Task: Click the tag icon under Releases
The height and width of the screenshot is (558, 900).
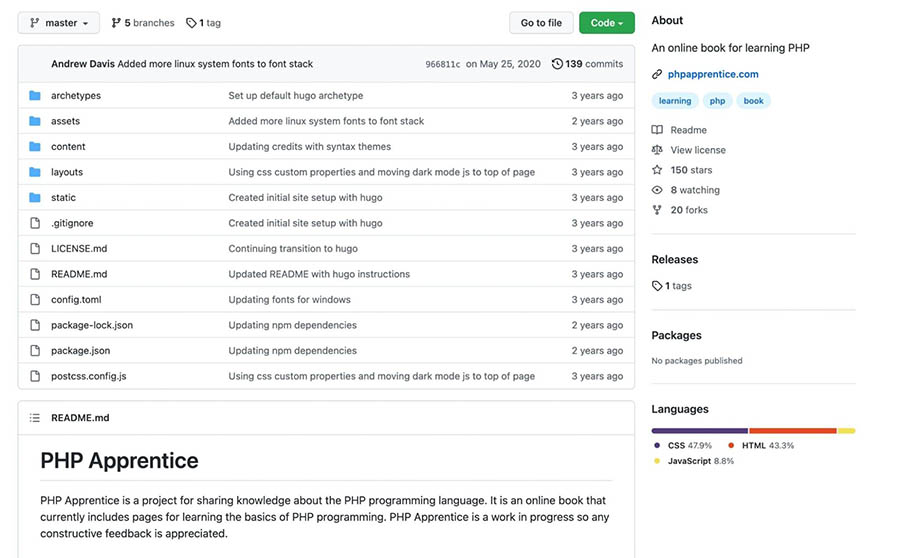Action: tap(657, 286)
